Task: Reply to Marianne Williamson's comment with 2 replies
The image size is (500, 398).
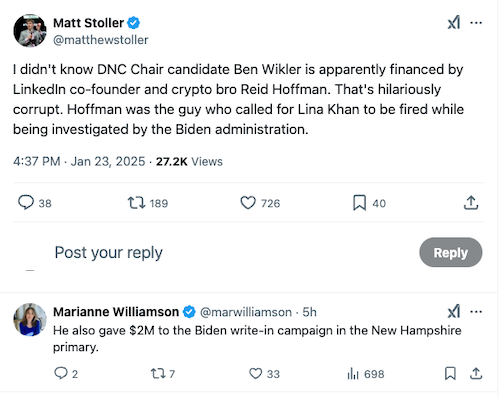Action: 61,373
